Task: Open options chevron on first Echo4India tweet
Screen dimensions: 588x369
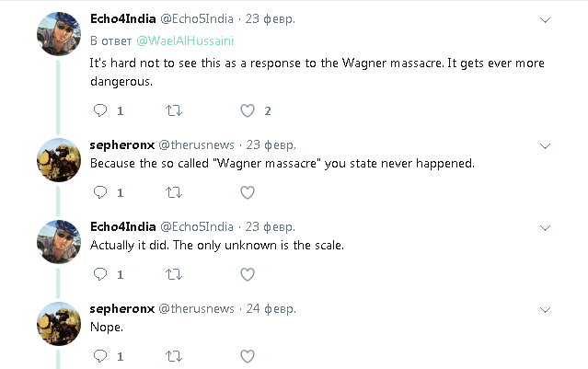Action: coord(545,20)
